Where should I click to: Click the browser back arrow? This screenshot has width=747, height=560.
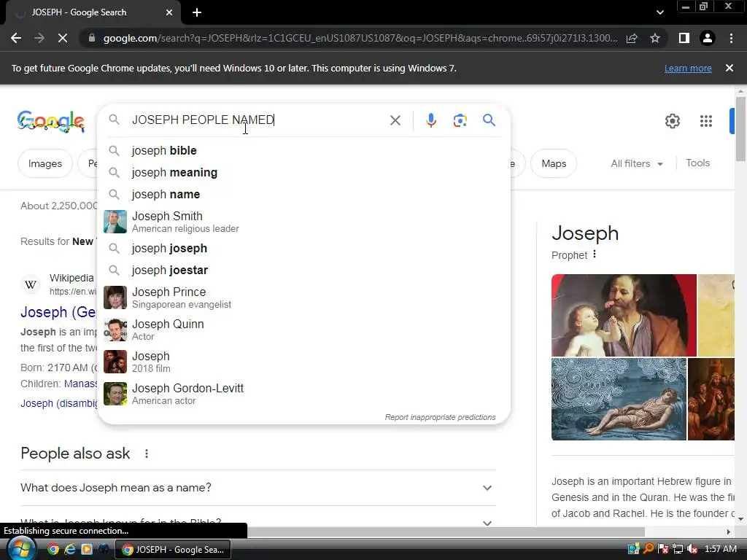pos(16,38)
